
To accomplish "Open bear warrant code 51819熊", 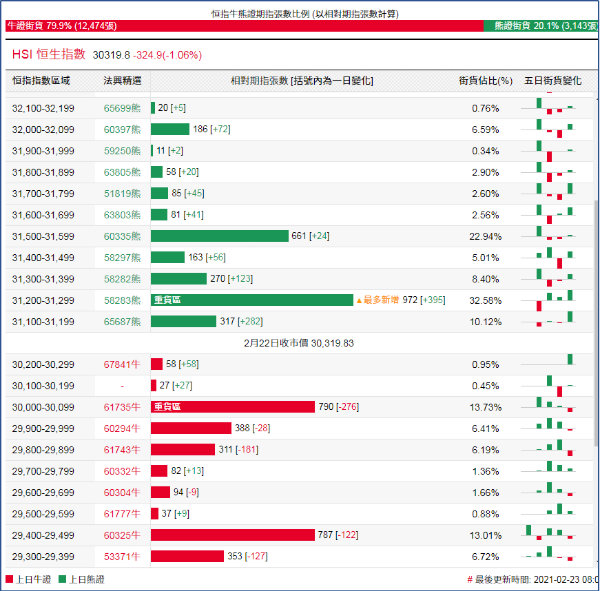I will pyautogui.click(x=122, y=194).
